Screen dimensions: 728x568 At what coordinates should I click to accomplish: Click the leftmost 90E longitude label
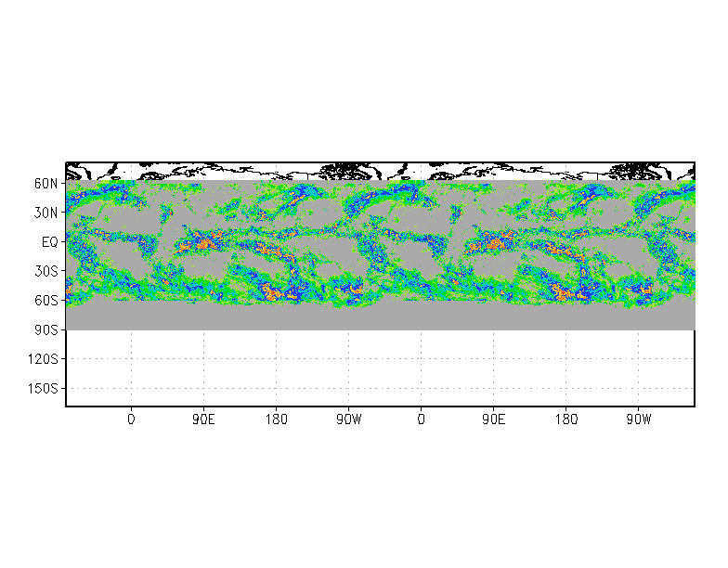tap(204, 420)
